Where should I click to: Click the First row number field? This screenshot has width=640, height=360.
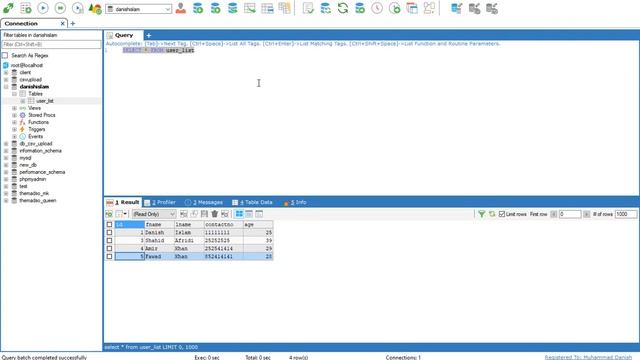570,214
